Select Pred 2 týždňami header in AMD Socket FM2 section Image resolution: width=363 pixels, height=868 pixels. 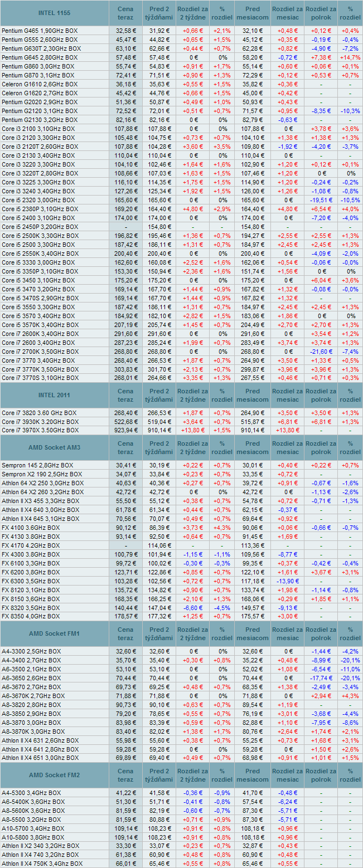(159, 775)
